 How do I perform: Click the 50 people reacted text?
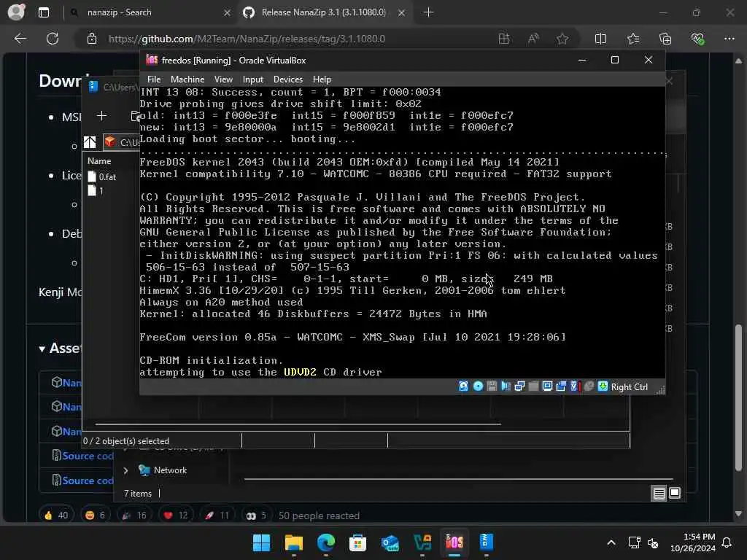tap(319, 516)
